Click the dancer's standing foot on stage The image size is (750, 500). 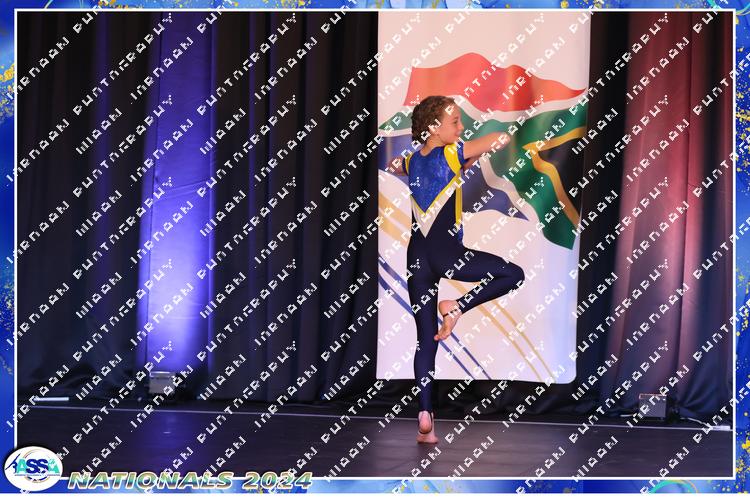pos(427,430)
